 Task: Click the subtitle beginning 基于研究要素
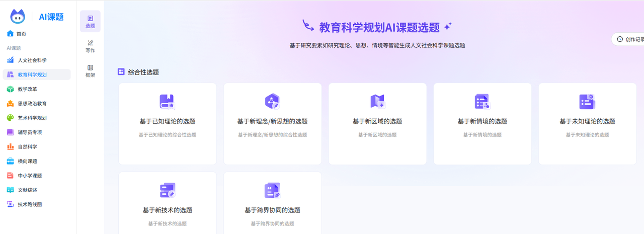[x=377, y=45]
